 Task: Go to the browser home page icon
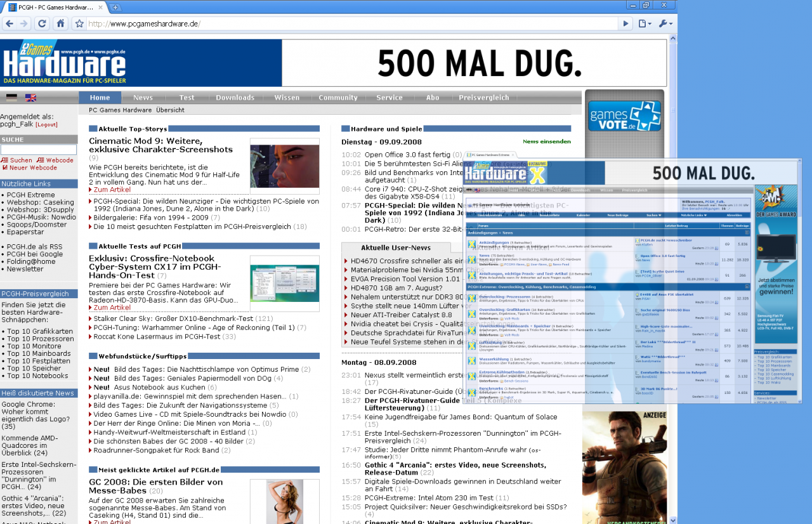click(x=60, y=23)
